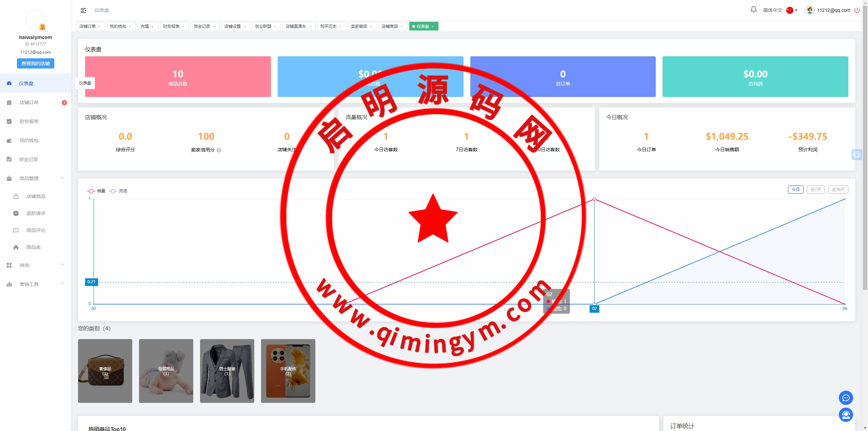Image resolution: width=868 pixels, height=431 pixels.
Task: Open the blue live chat bubble icon
Action: (x=846, y=398)
